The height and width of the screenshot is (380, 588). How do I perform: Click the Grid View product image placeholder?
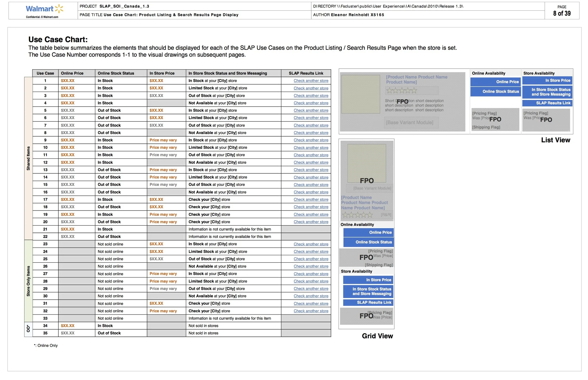click(367, 163)
